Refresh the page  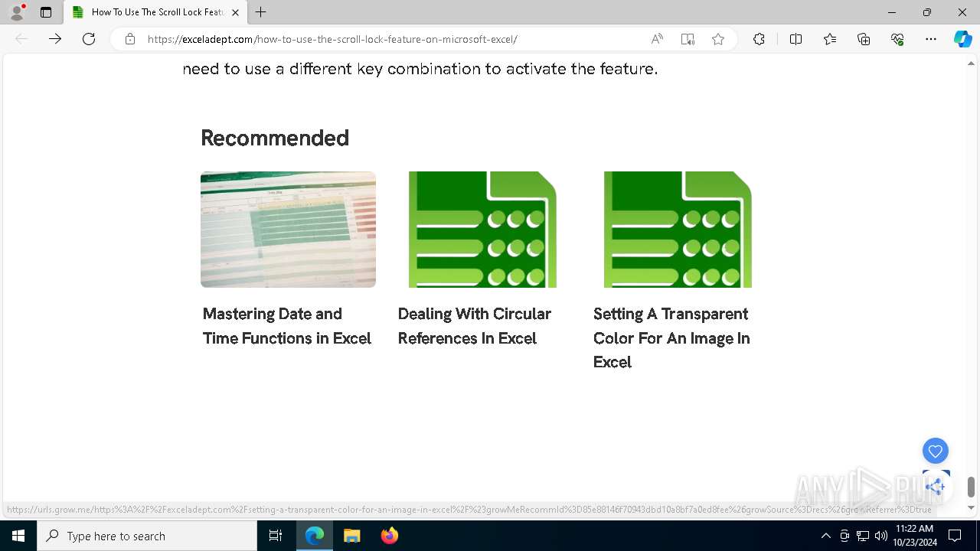89,39
